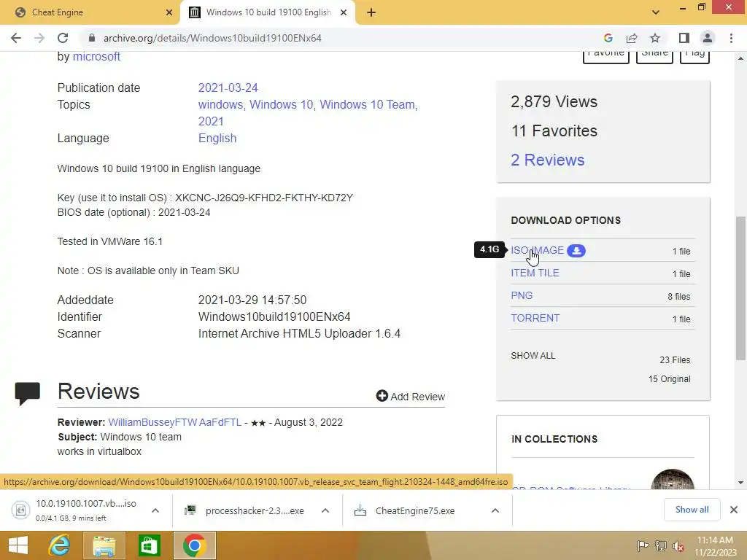Download the ISO IMAGE file
The image size is (747, 560).
click(x=537, y=251)
